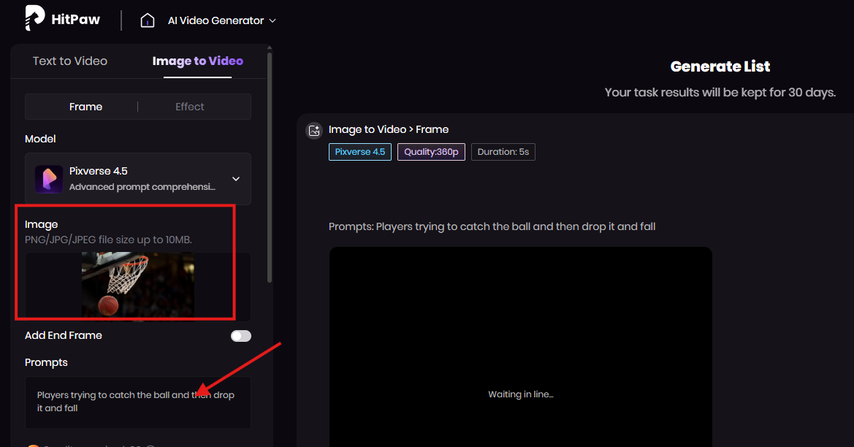Click the Duration: 5s tag badge
Image resolution: width=854 pixels, height=447 pixels.
point(502,152)
